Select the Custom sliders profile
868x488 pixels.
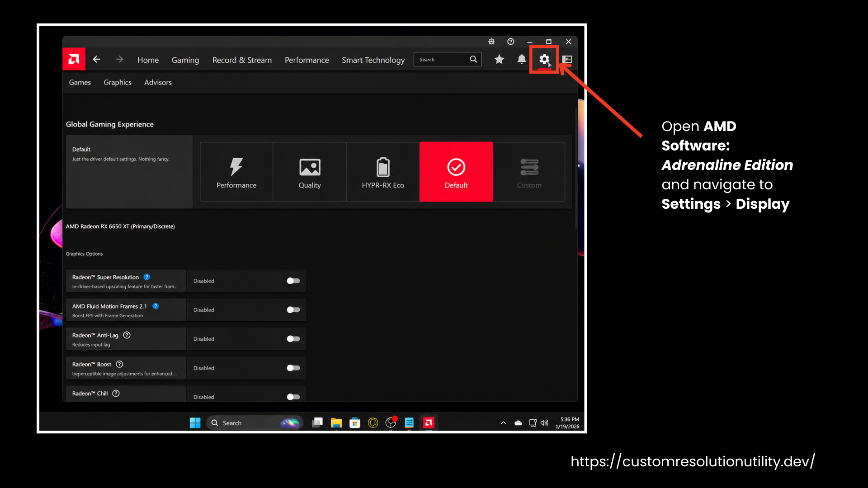(x=529, y=172)
